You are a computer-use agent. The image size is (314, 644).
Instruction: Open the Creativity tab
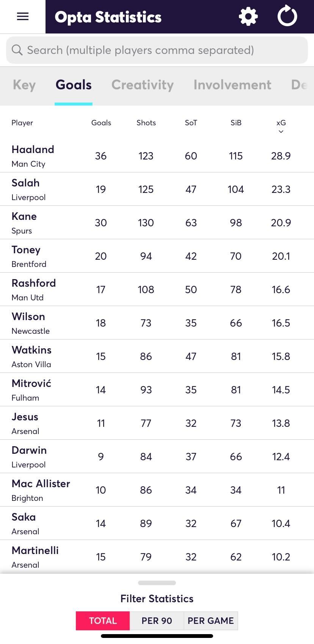143,85
